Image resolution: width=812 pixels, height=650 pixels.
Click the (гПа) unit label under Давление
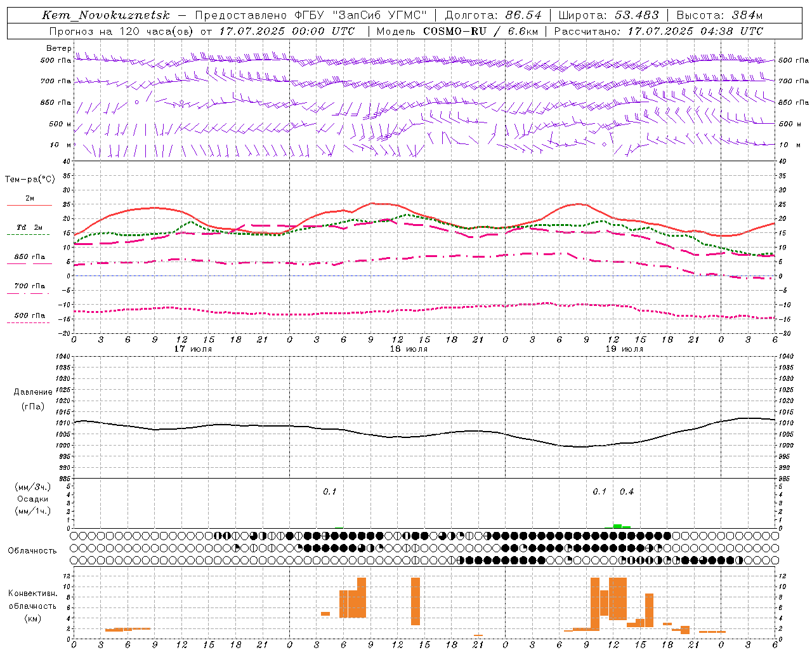tap(33, 407)
